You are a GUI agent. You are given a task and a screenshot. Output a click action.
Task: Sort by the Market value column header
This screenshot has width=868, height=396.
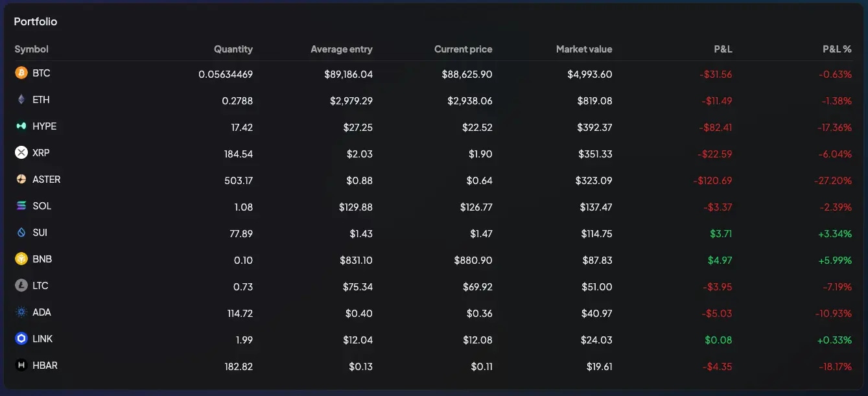[x=584, y=49]
